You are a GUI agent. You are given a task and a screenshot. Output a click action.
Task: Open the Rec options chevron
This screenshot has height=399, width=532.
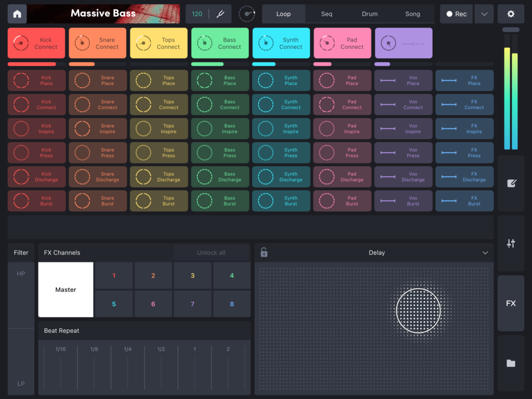(x=484, y=14)
